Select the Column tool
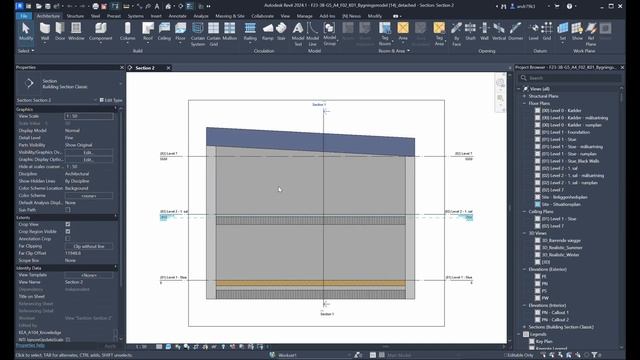The height and width of the screenshot is (360, 640). pyautogui.click(x=127, y=31)
